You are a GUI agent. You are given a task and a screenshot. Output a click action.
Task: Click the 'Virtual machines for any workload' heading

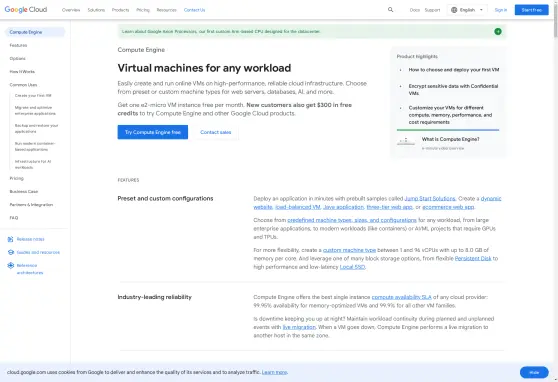204,68
